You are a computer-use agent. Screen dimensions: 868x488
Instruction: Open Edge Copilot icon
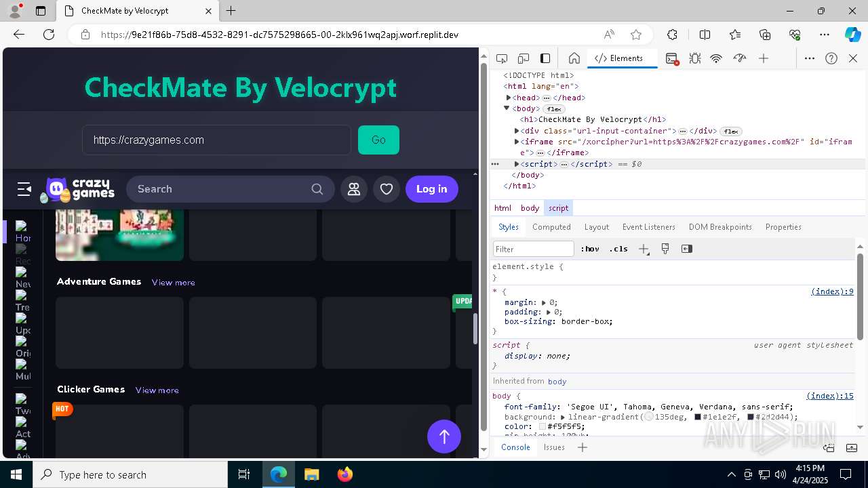(x=852, y=35)
